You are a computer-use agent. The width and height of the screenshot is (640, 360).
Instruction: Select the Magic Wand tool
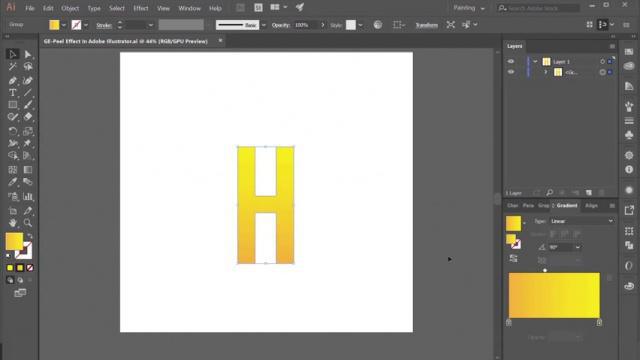[12, 66]
